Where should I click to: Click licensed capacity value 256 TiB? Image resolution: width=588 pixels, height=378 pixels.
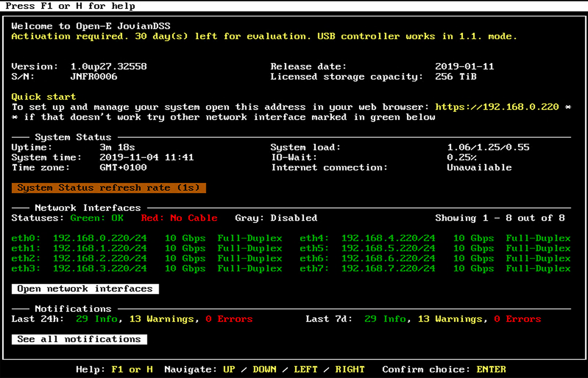(x=456, y=77)
